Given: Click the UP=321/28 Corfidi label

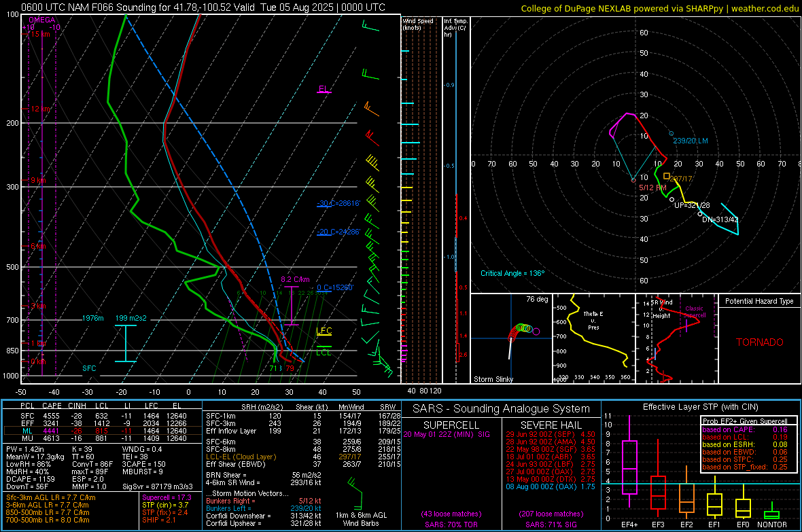Looking at the screenshot, I should (x=692, y=205).
